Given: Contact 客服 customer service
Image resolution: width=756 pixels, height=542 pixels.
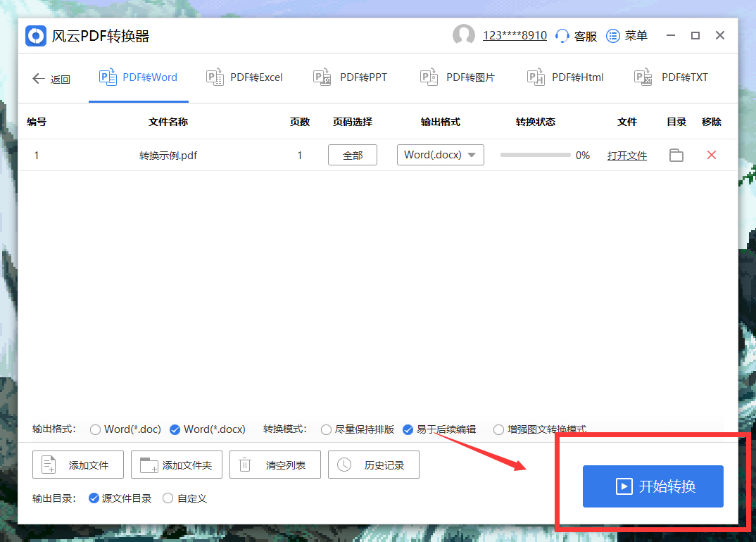Looking at the screenshot, I should coord(577,36).
